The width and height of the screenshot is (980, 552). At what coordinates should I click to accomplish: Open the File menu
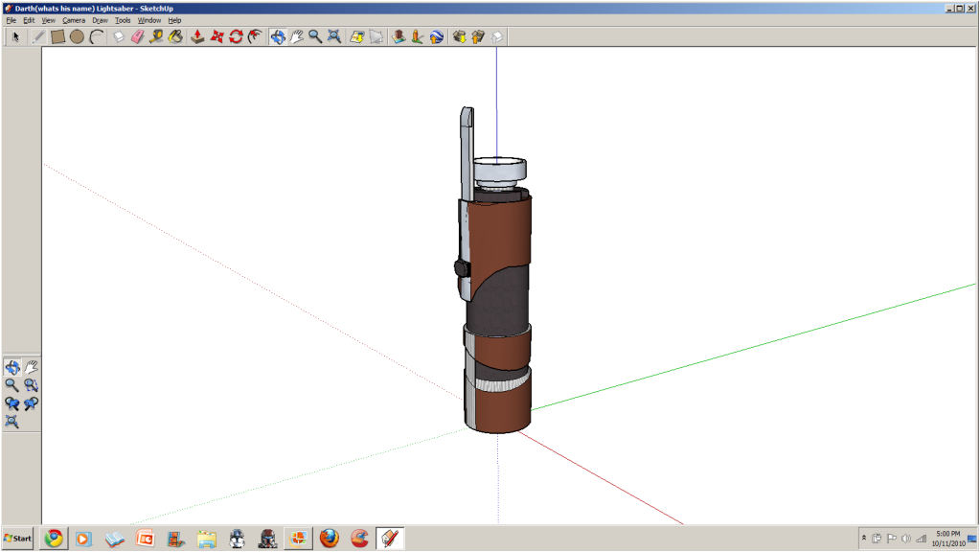click(11, 20)
